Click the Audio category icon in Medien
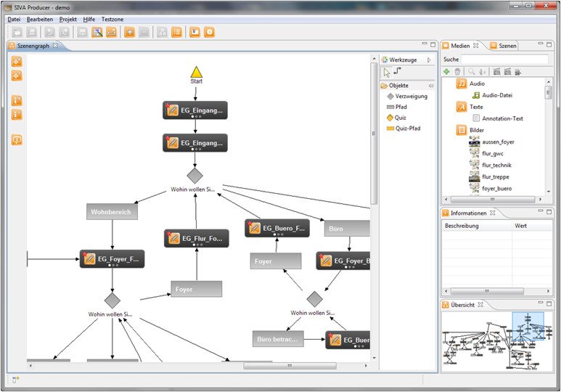The height and width of the screenshot is (392, 561). pos(461,84)
